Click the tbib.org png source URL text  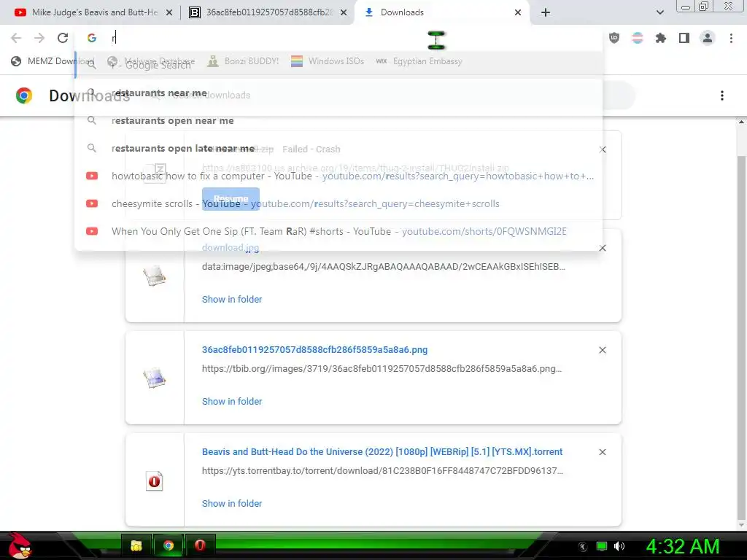coord(382,368)
